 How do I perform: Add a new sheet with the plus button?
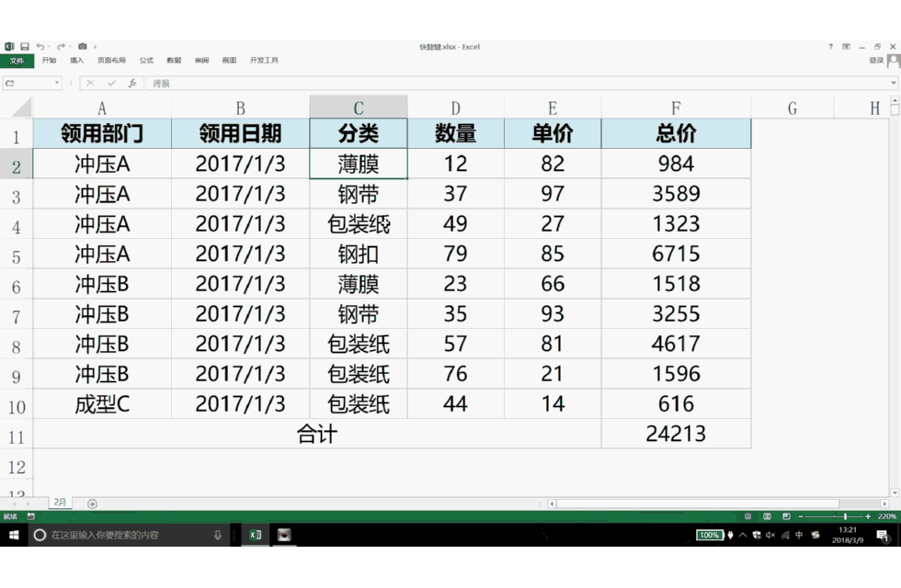(x=91, y=503)
